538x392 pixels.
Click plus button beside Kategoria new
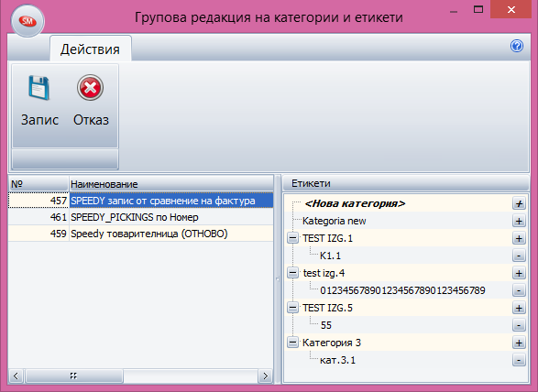pyautogui.click(x=519, y=221)
